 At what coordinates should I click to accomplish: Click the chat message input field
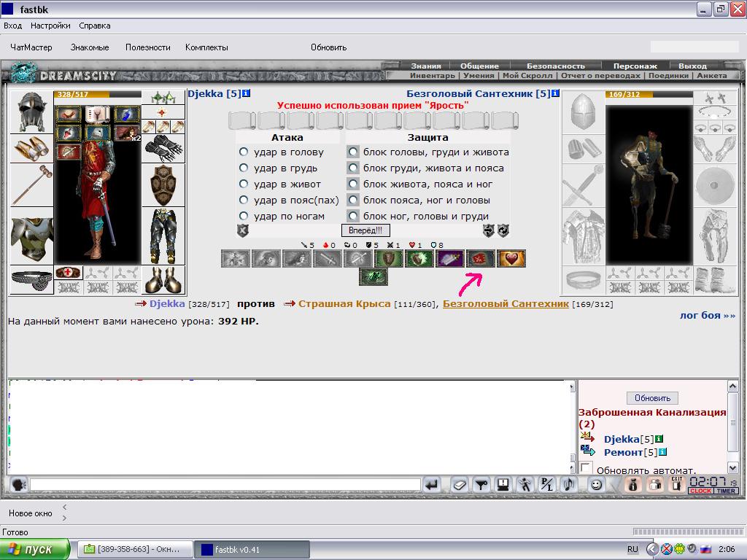[x=225, y=485]
